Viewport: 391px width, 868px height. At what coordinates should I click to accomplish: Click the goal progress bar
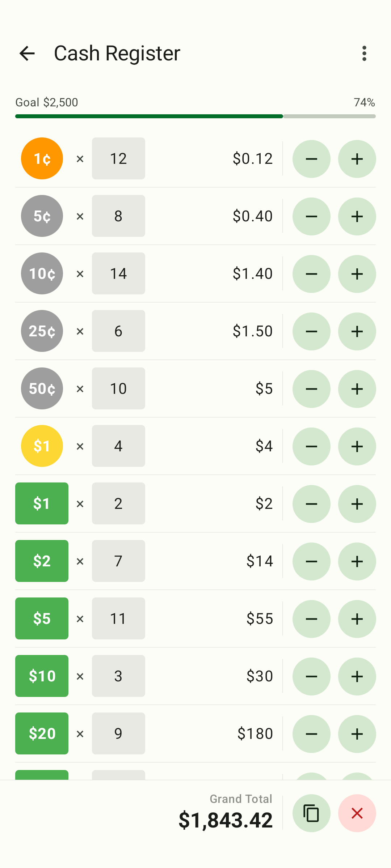[x=195, y=116]
